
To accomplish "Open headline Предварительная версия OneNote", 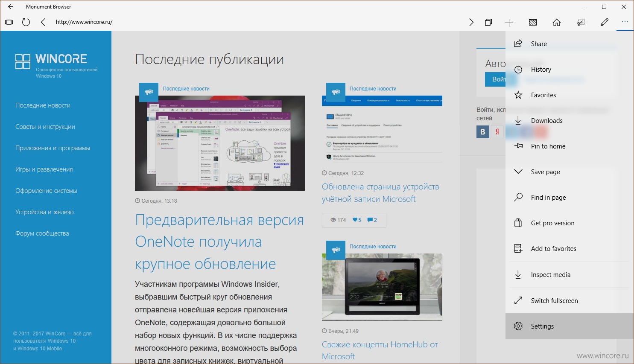I will 219,242.
